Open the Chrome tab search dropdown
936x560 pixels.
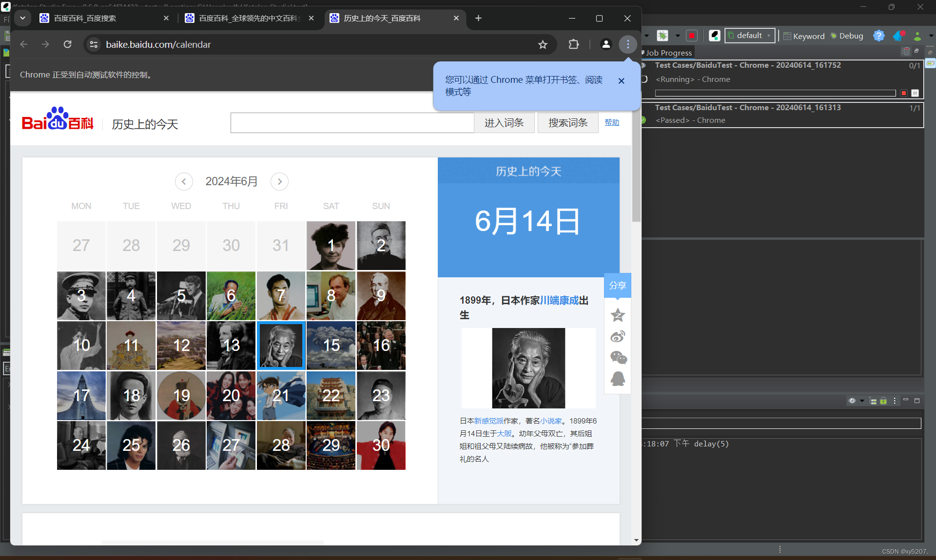(x=22, y=18)
